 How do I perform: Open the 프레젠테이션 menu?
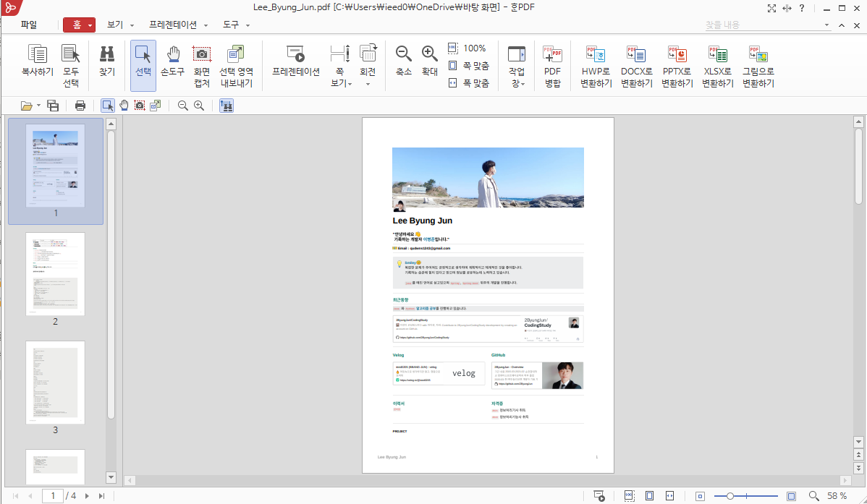[172, 25]
